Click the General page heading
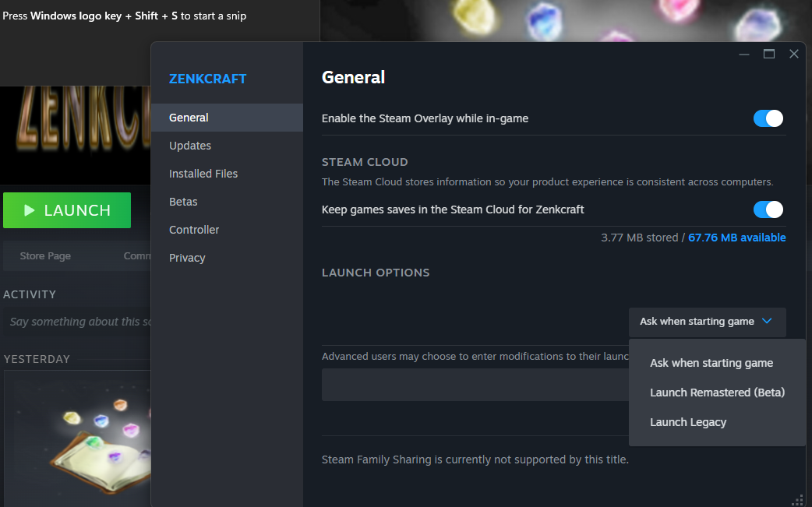This screenshot has width=812, height=507. point(353,78)
